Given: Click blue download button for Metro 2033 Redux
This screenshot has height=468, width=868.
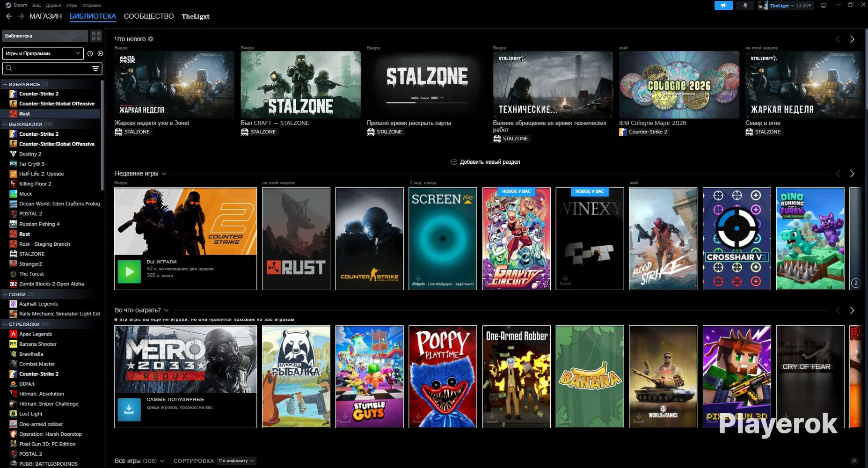Looking at the screenshot, I should 129,410.
